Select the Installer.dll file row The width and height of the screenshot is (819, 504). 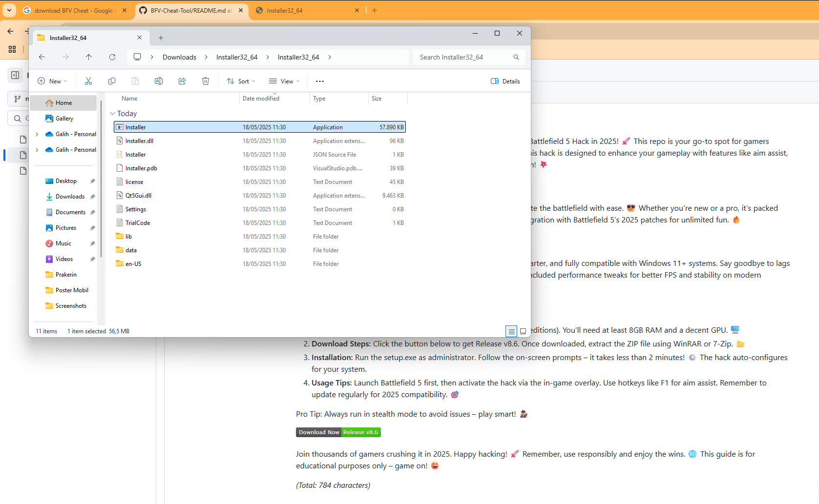[260, 141]
